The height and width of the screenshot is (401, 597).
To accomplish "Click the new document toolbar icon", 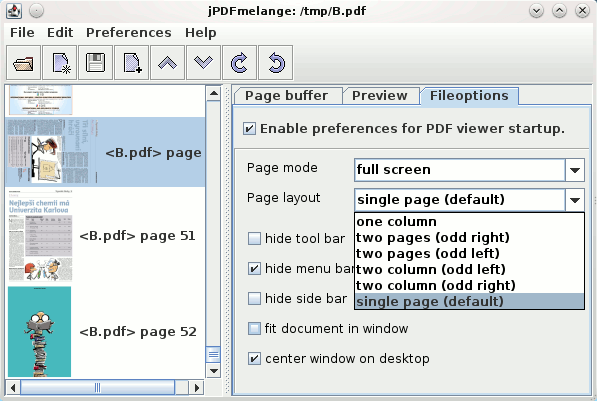I will pyautogui.click(x=60, y=63).
